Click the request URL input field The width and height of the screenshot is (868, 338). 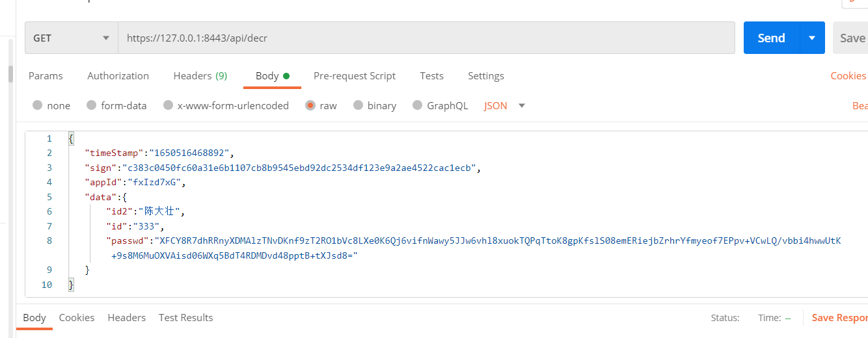426,38
